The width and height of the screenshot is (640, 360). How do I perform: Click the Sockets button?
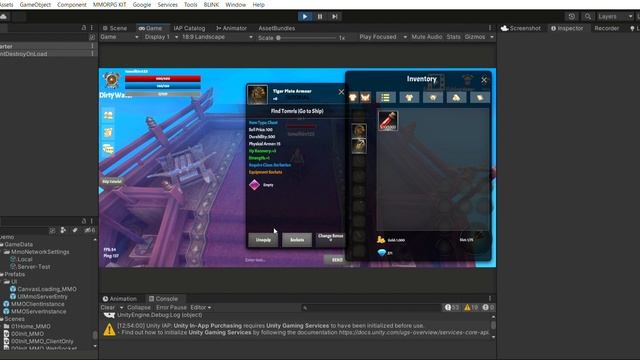pyautogui.click(x=297, y=240)
